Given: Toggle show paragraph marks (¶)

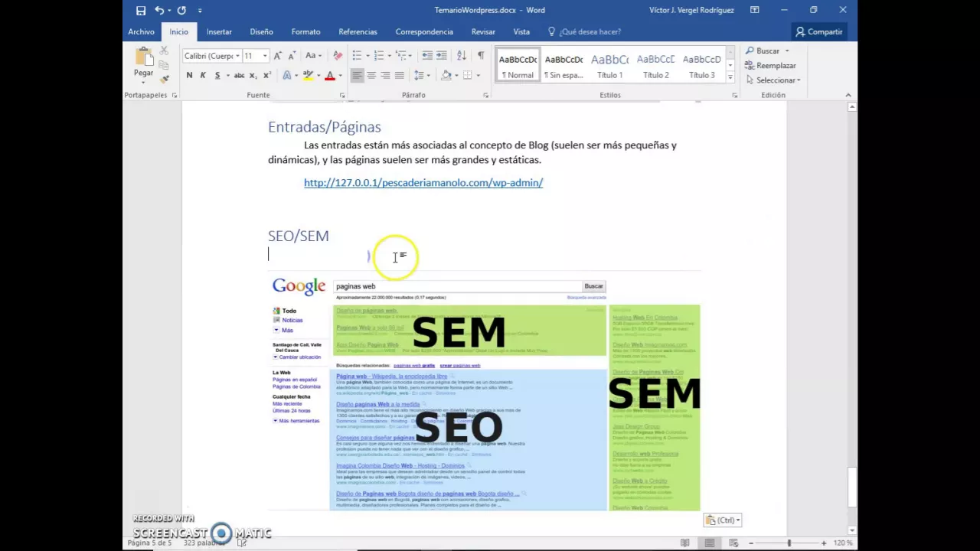Looking at the screenshot, I should coord(481,56).
